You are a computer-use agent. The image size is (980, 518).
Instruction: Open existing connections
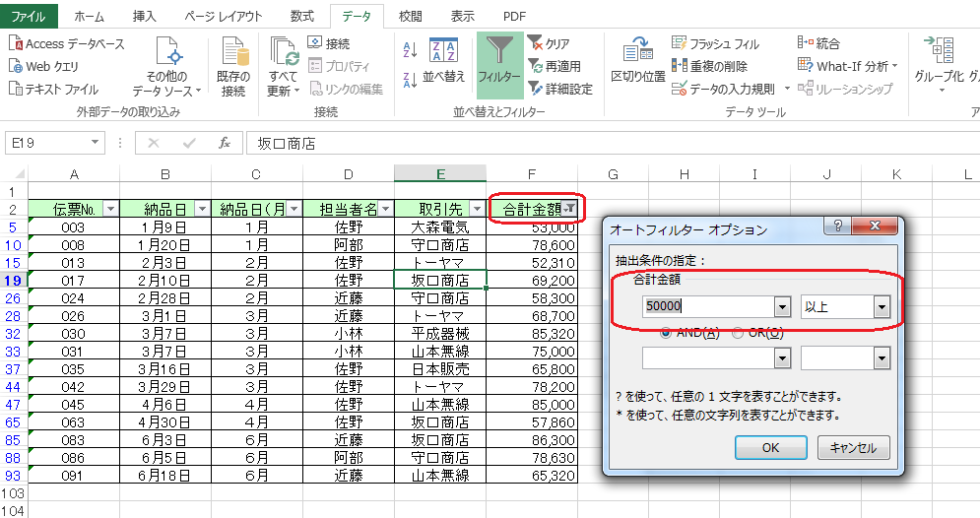tap(233, 67)
